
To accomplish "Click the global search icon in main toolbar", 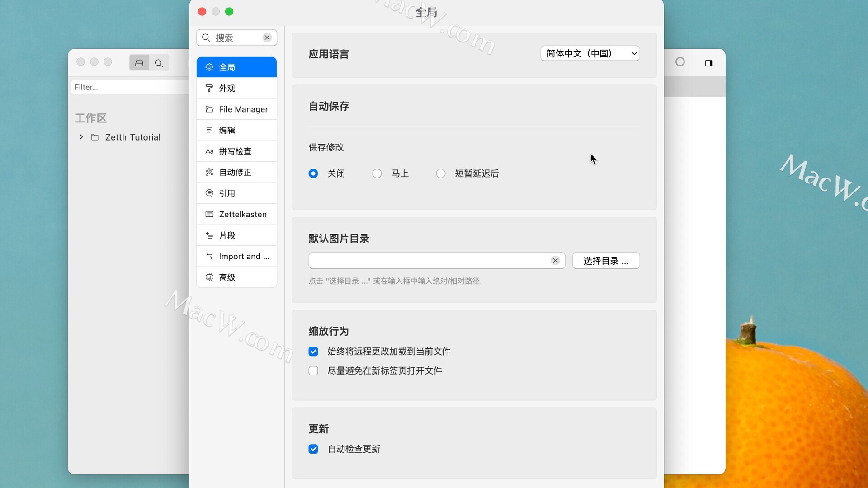I will click(x=159, y=63).
